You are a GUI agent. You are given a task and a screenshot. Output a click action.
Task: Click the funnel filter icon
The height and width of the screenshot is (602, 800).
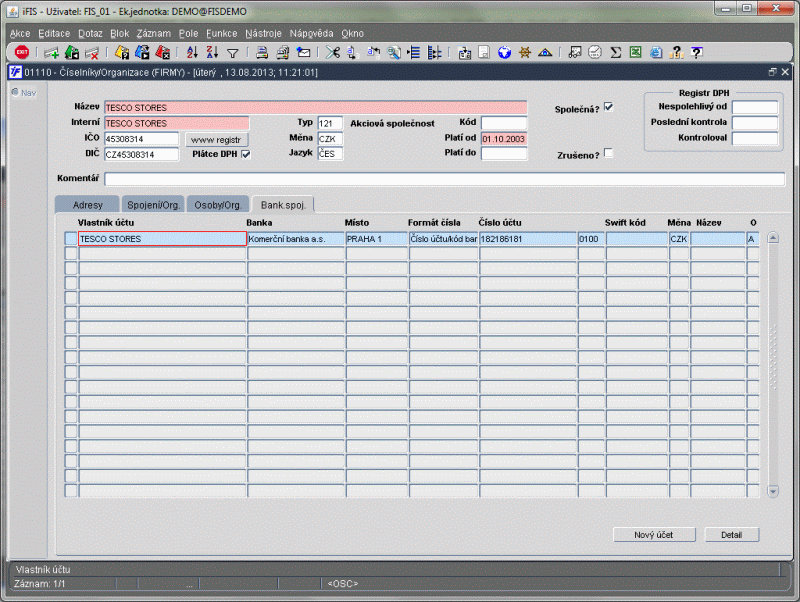(233, 53)
